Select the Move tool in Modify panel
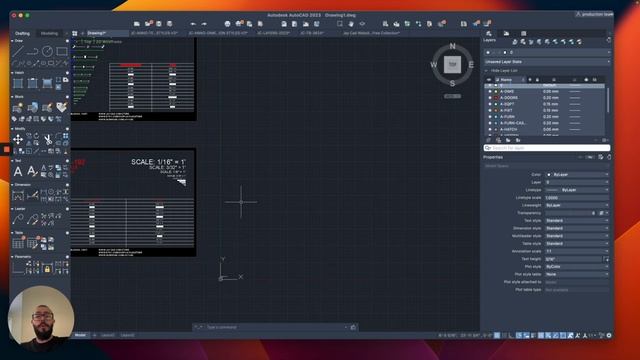The height and width of the screenshot is (360, 640). pos(18,139)
